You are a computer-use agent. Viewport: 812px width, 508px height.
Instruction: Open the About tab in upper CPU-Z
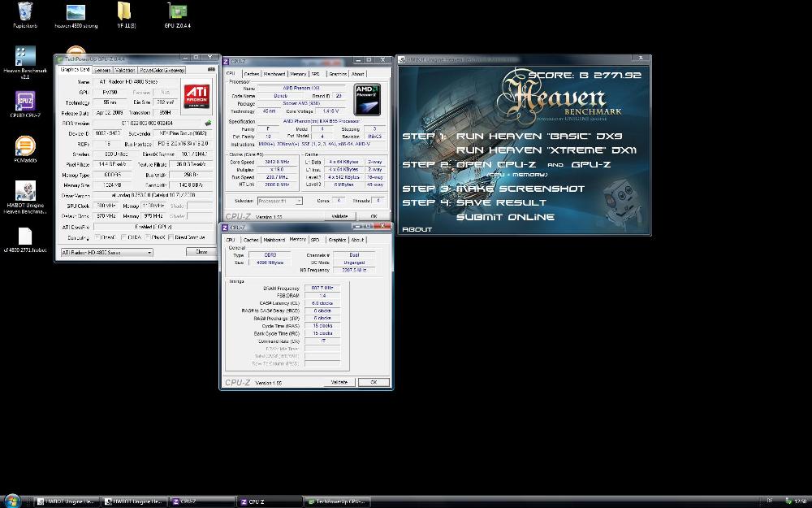pos(358,74)
